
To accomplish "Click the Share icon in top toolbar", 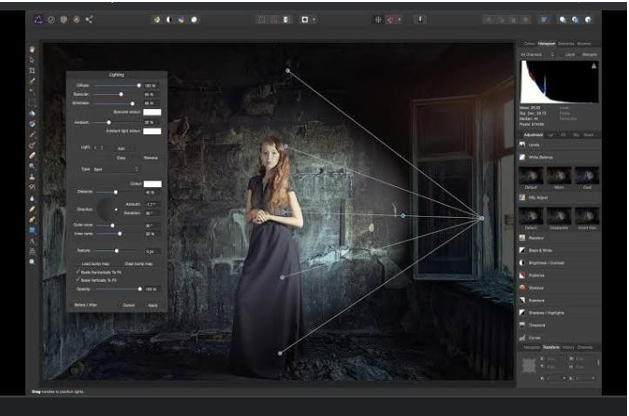I will coord(89,18).
